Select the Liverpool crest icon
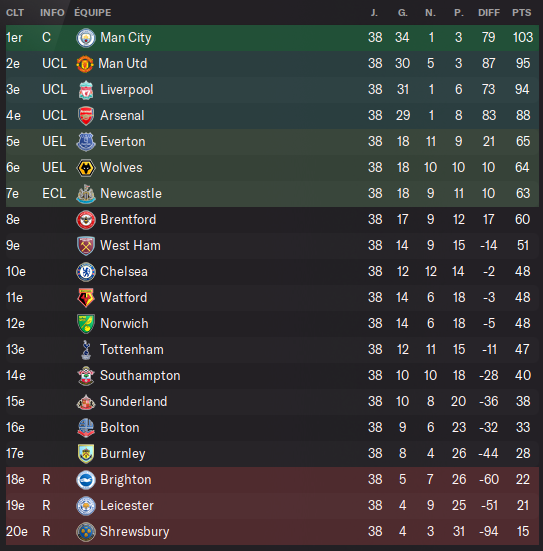This screenshot has height=551, width=543. click(86, 90)
